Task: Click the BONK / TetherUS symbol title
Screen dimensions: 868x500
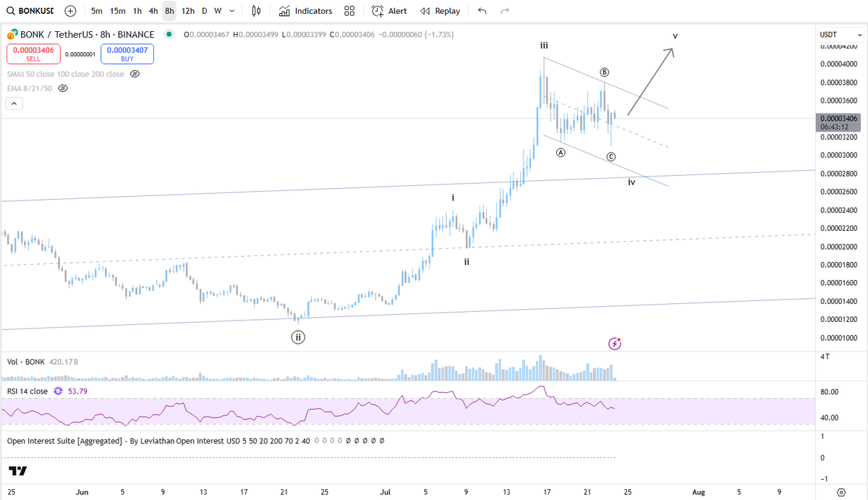Action: point(86,34)
